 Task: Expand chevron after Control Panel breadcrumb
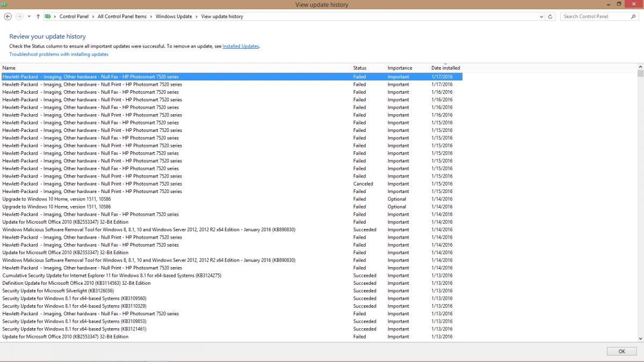(x=94, y=17)
